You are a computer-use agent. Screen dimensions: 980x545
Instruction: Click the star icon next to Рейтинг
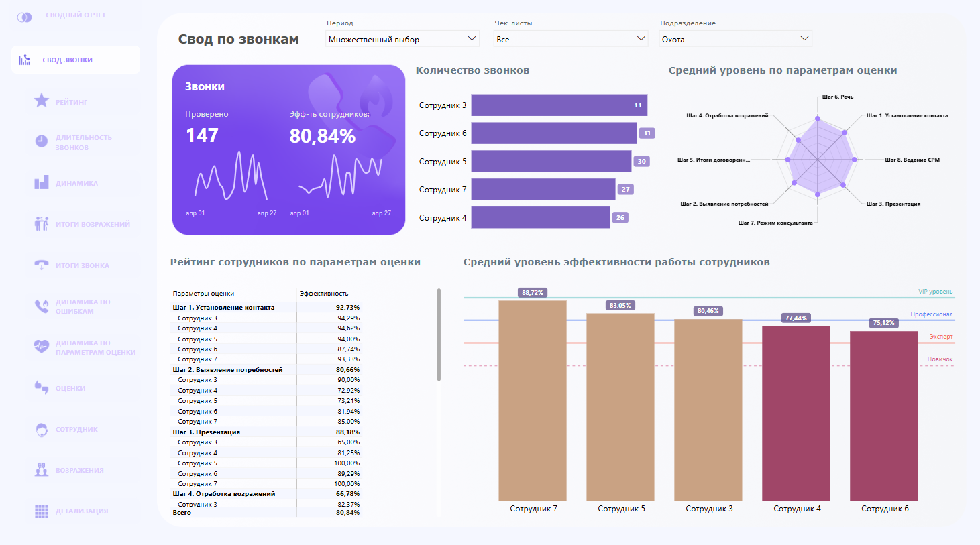coord(42,101)
